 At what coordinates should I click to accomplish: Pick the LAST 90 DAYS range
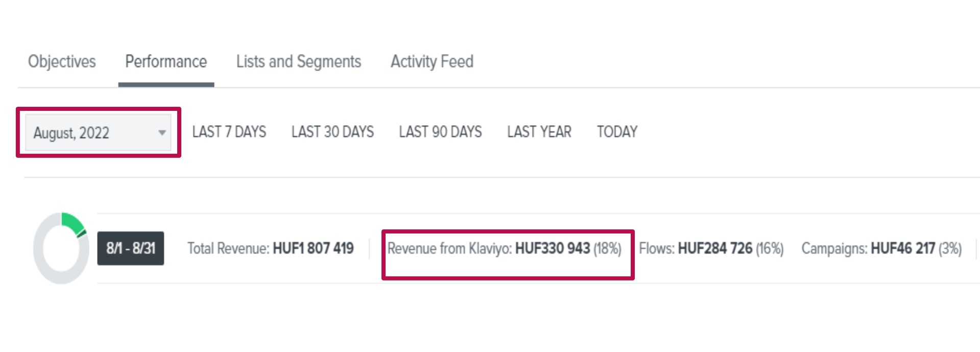coord(440,132)
